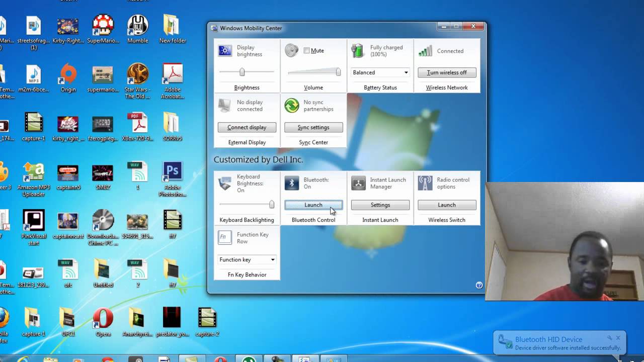Close the Bluetooth HID Device notification
644x362 pixels.
click(x=618, y=338)
